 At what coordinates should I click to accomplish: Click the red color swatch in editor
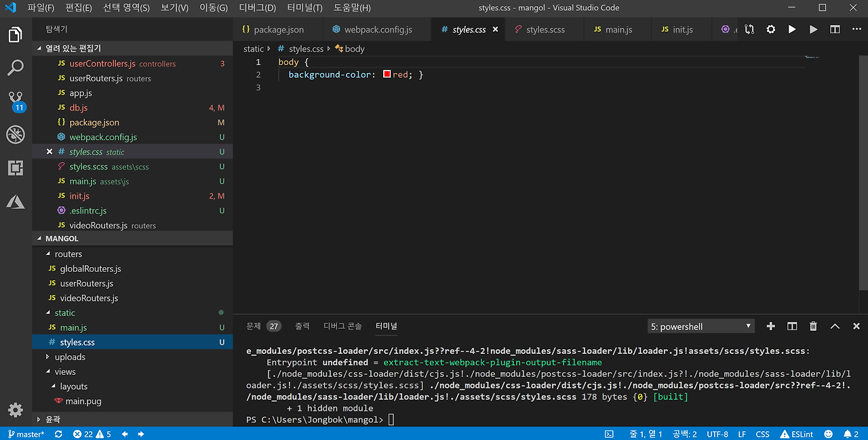point(387,75)
